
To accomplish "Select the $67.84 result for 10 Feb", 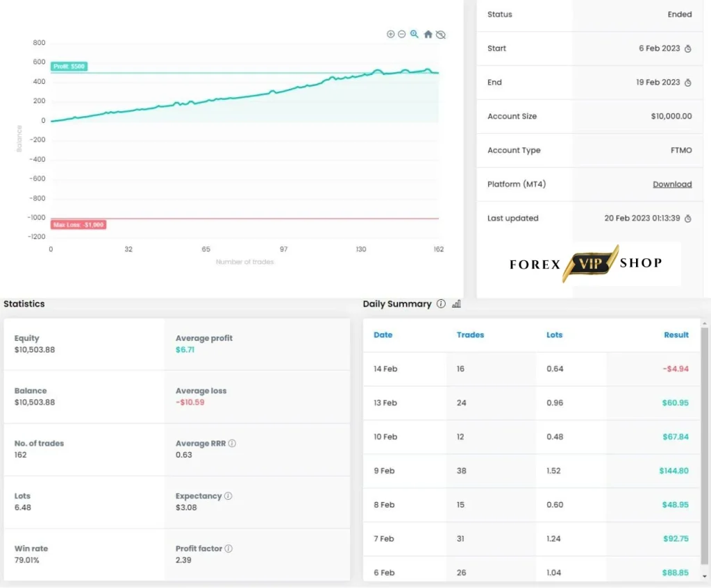I will (x=676, y=437).
